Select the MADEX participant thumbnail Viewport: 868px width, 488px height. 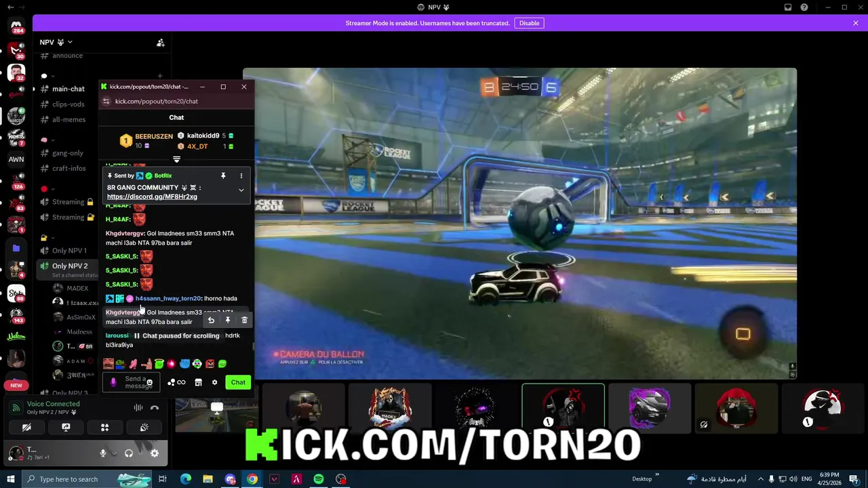[x=390, y=408]
